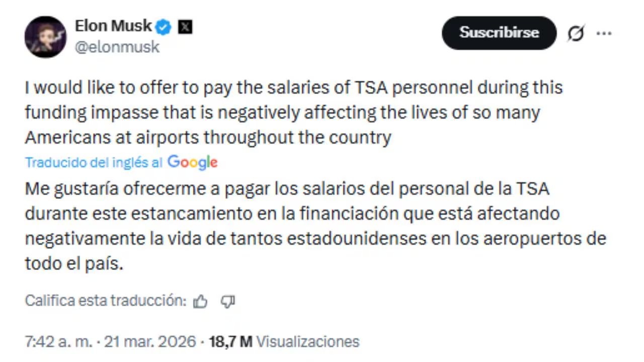Click the @elonmusk handle
This screenshot has height=362, width=644.
pos(117,47)
